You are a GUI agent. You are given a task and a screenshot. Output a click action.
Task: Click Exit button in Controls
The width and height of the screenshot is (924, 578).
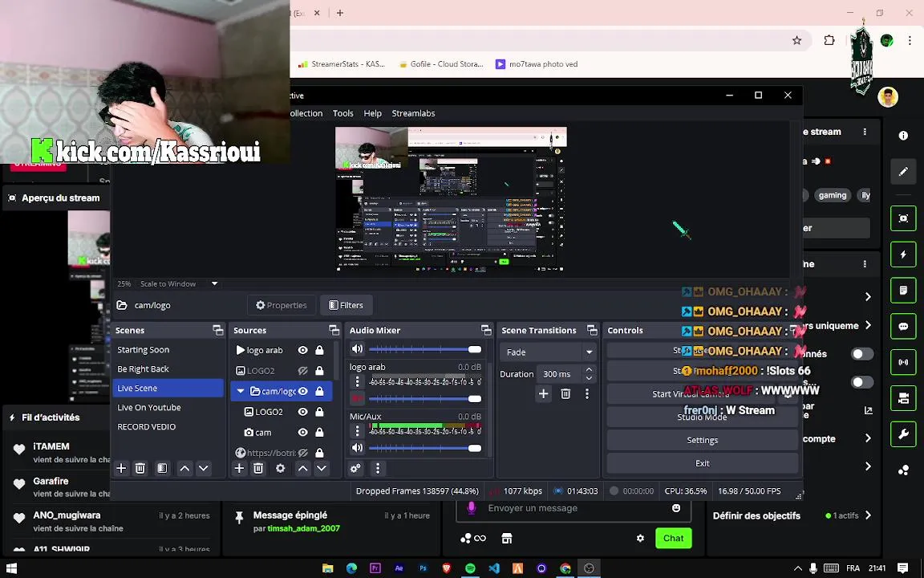(703, 463)
